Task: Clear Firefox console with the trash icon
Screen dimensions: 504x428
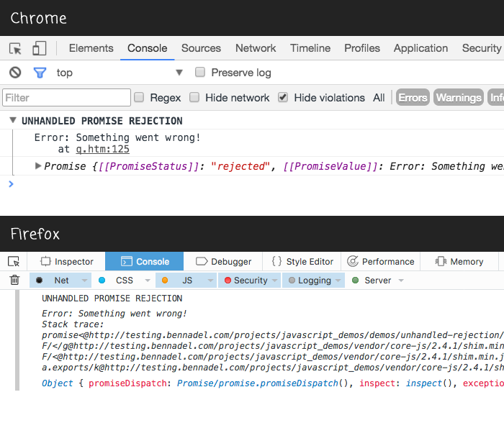Action: click(14, 281)
